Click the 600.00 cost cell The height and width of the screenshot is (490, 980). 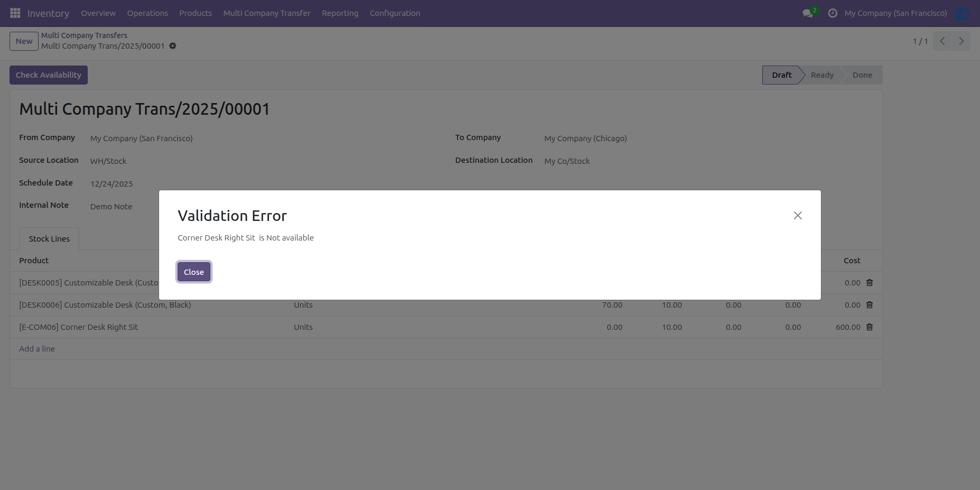(848, 327)
